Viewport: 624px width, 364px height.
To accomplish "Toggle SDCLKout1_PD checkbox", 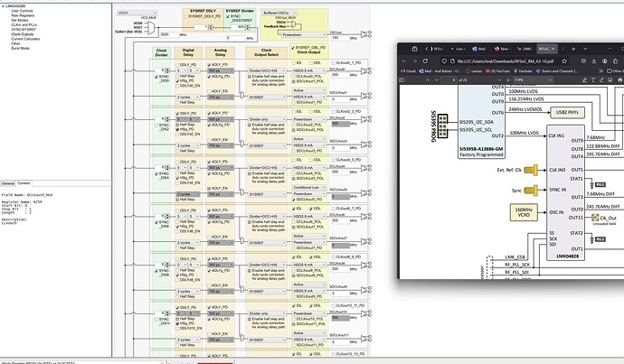I will coord(294,102).
